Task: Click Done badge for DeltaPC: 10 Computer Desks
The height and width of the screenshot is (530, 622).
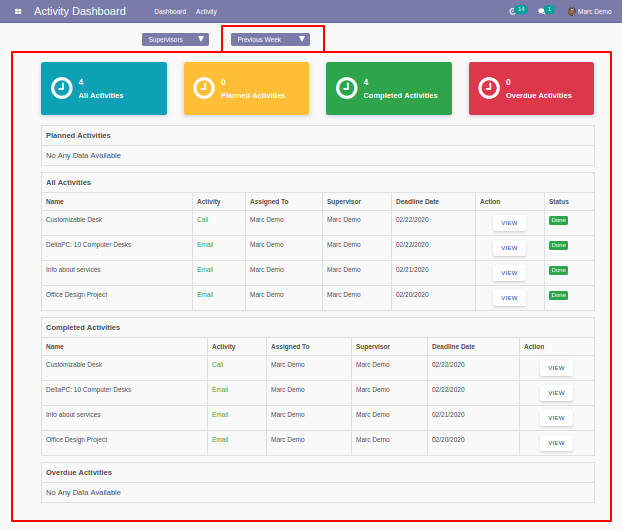Action: (558, 245)
